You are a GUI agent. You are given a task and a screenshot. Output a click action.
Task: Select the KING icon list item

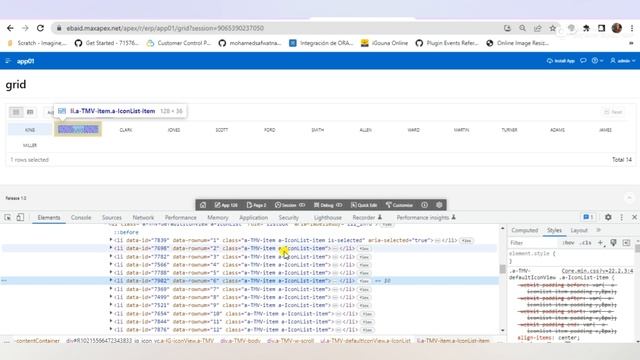click(30, 130)
